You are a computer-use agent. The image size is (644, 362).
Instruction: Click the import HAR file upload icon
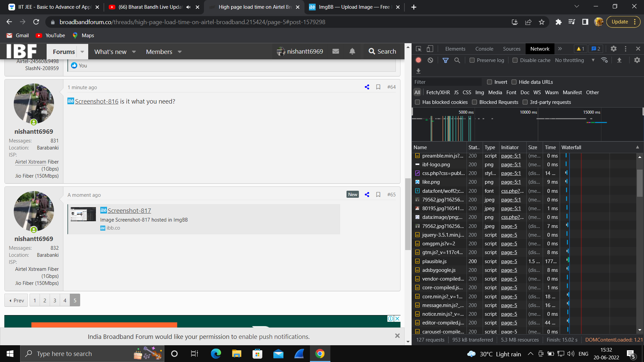[x=619, y=60]
